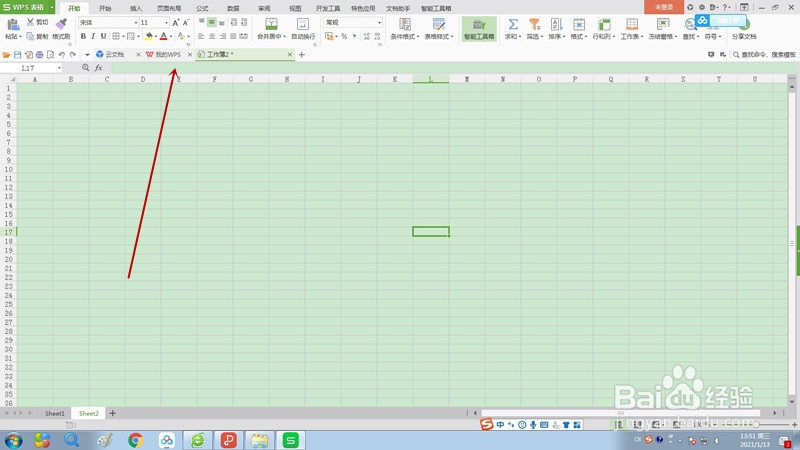
Task: Click the Wrap Text (自动换行) icon
Action: coord(303,24)
